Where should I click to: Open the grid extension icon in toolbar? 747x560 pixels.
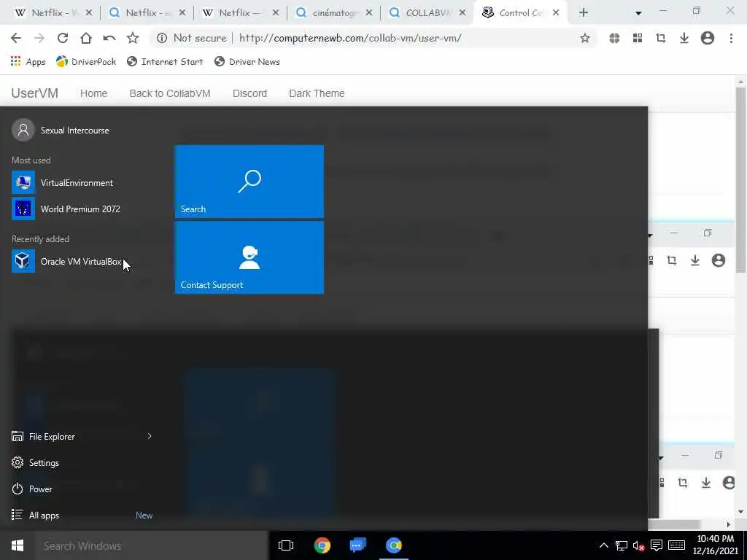pos(638,38)
